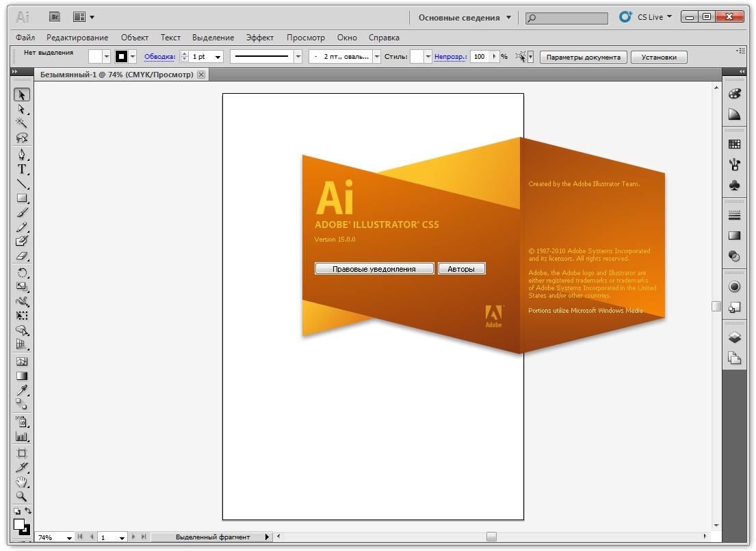Open the Файл menu
Image resolution: width=756 pixels, height=551 pixels.
click(x=25, y=37)
